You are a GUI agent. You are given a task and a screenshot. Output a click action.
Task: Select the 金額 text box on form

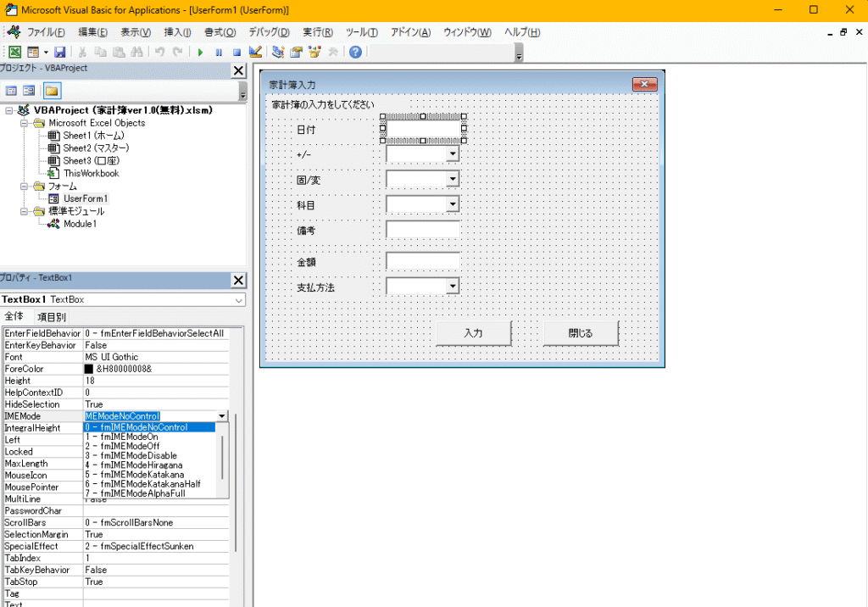[423, 261]
